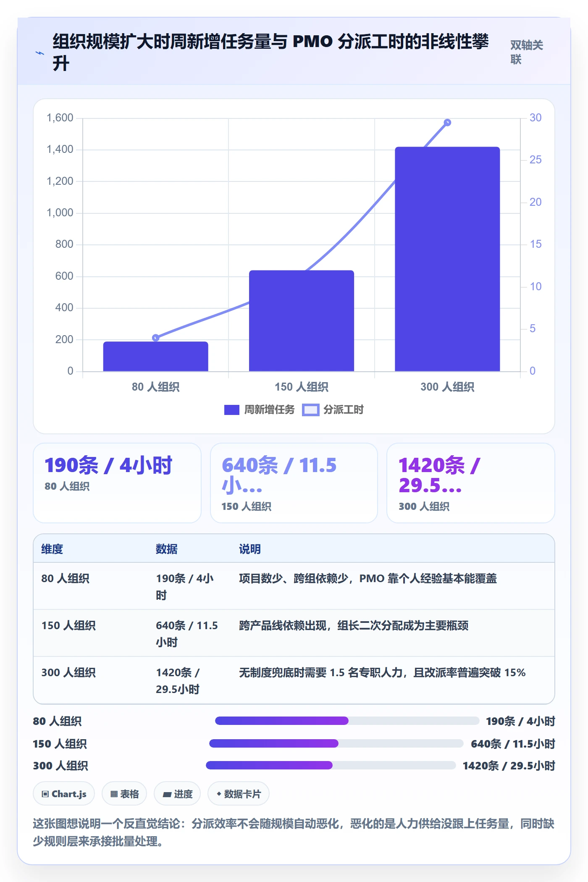
Task: Open the 1420条 / 29.5 data card
Action: click(471, 483)
